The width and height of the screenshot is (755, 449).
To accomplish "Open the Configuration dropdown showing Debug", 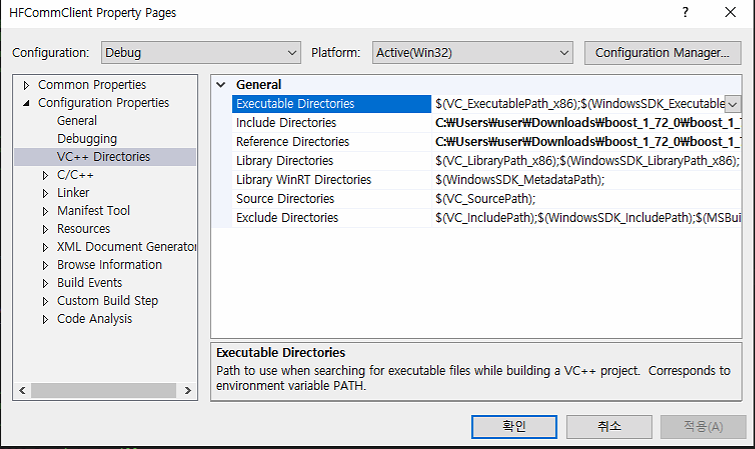I will tap(201, 53).
